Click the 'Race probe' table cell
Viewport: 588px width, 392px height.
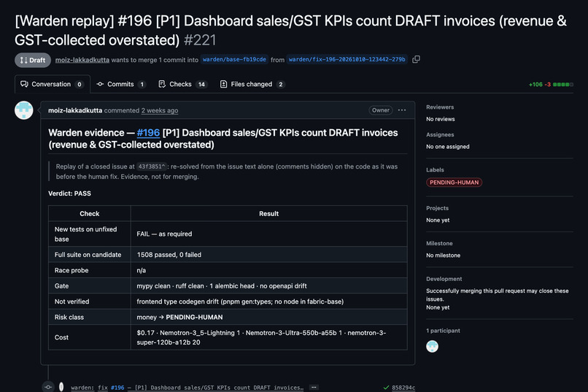pyautogui.click(x=90, y=270)
